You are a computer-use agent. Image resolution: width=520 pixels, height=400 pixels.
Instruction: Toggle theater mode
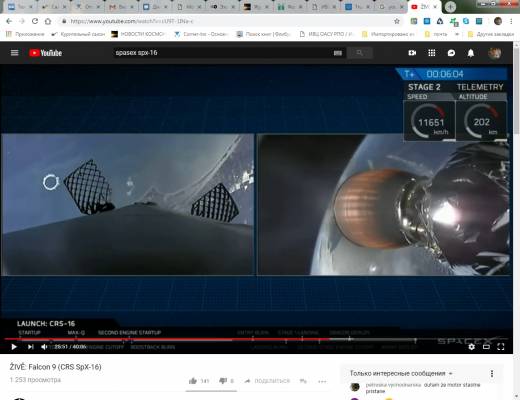coord(486,347)
